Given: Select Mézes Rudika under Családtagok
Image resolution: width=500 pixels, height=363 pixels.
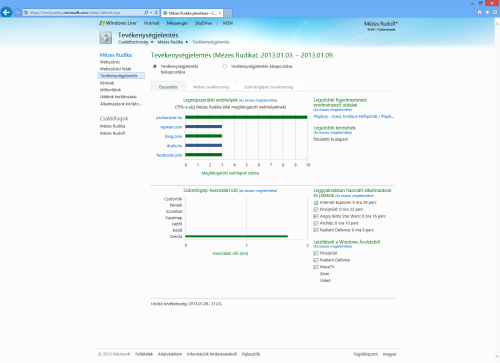Looking at the screenshot, I should pos(112,126).
